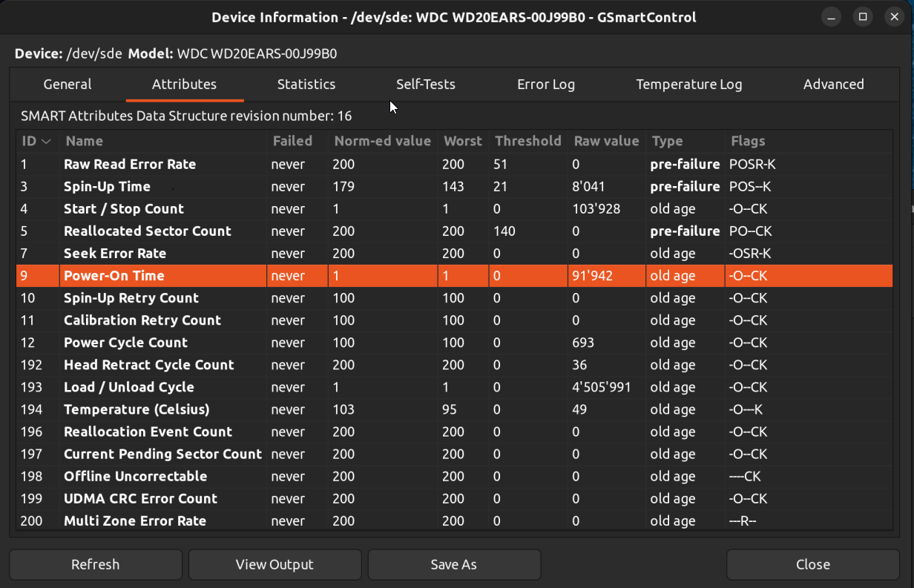Click the Save As button
This screenshot has height=588, width=914.
[x=454, y=564]
